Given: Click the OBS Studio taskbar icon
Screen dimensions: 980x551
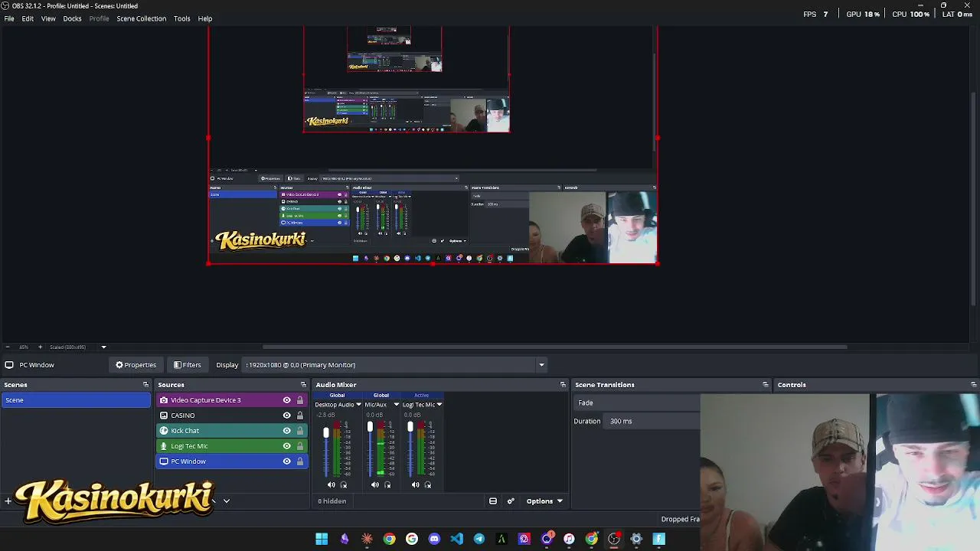Looking at the screenshot, I should (x=614, y=539).
